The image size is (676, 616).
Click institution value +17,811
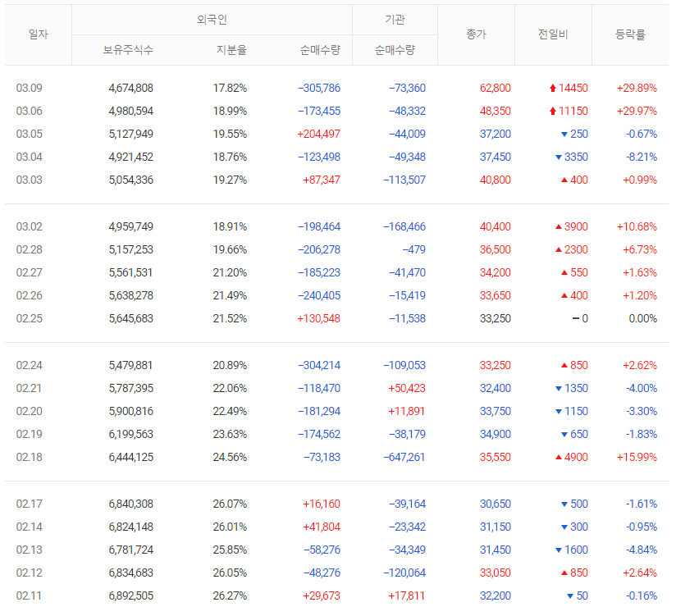coord(407,595)
